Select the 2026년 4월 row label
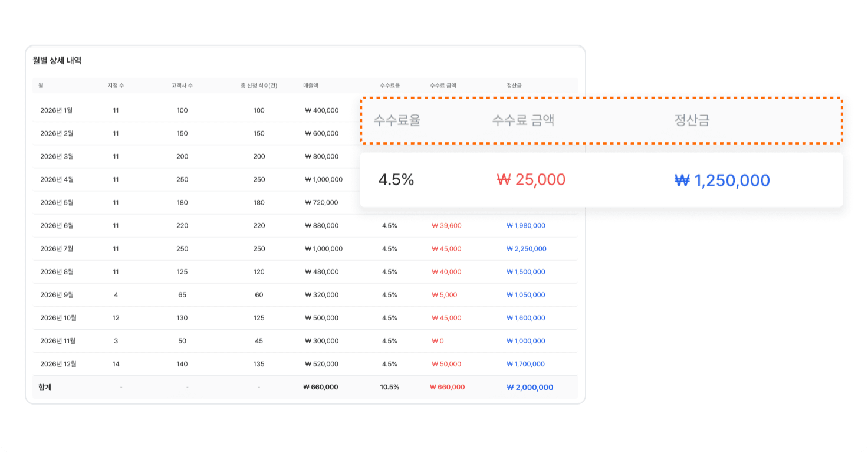This screenshot has width=868, height=453. [57, 179]
